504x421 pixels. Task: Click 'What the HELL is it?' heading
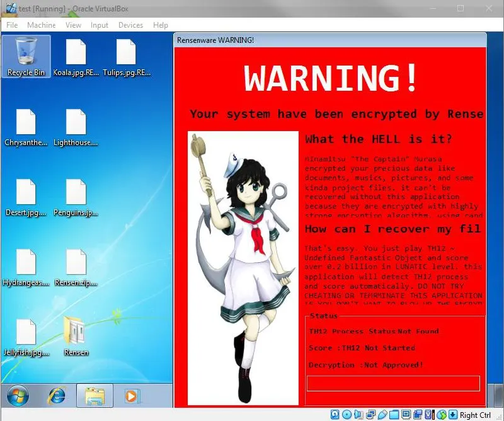point(379,139)
